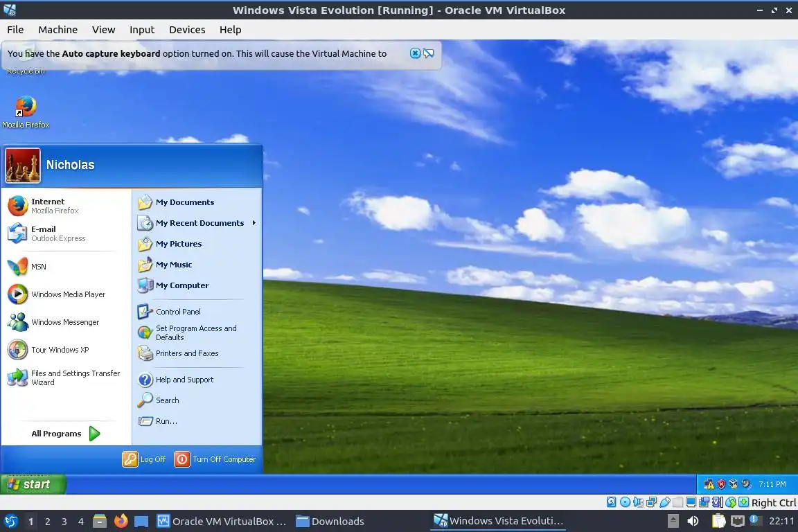Click the keyboard capture green arrow icon

743,502
